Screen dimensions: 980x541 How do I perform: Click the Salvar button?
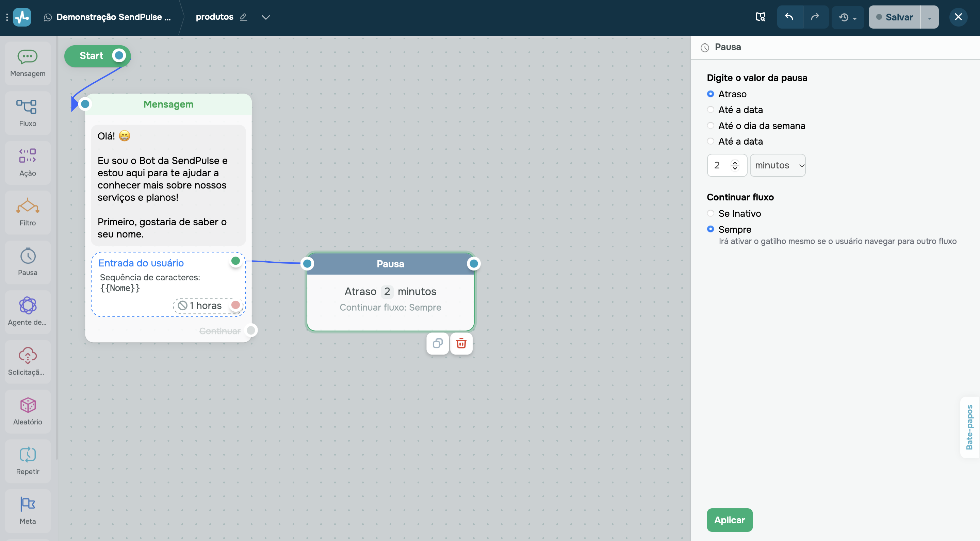(x=895, y=17)
